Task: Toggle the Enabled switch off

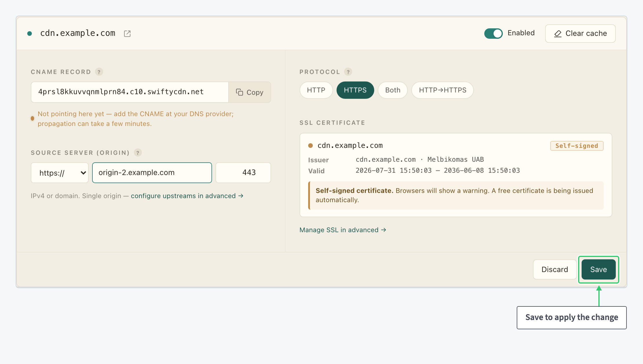Action: click(x=493, y=33)
